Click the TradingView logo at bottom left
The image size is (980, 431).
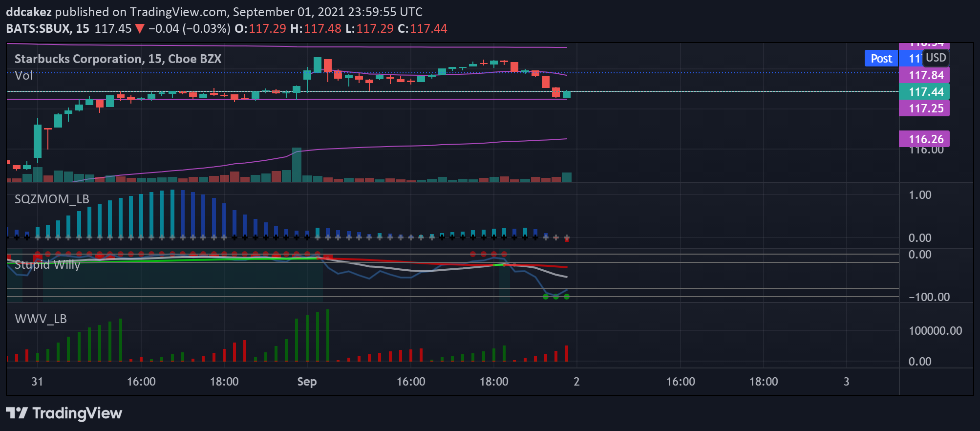point(64,413)
